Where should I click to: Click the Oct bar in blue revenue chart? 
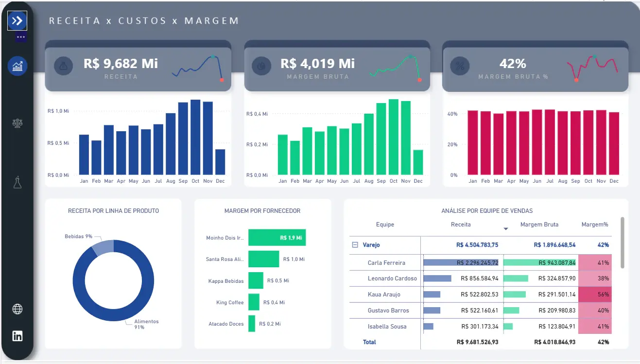click(x=195, y=137)
